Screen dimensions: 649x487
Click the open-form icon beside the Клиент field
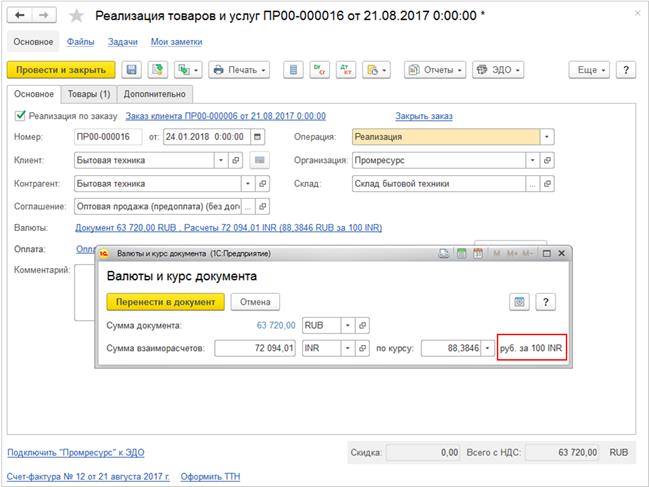(x=236, y=160)
